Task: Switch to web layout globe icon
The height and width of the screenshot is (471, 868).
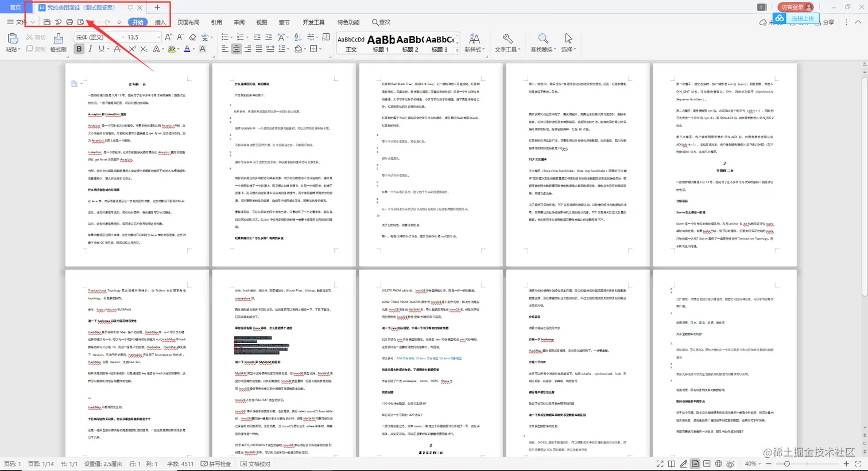Action: coord(718,464)
